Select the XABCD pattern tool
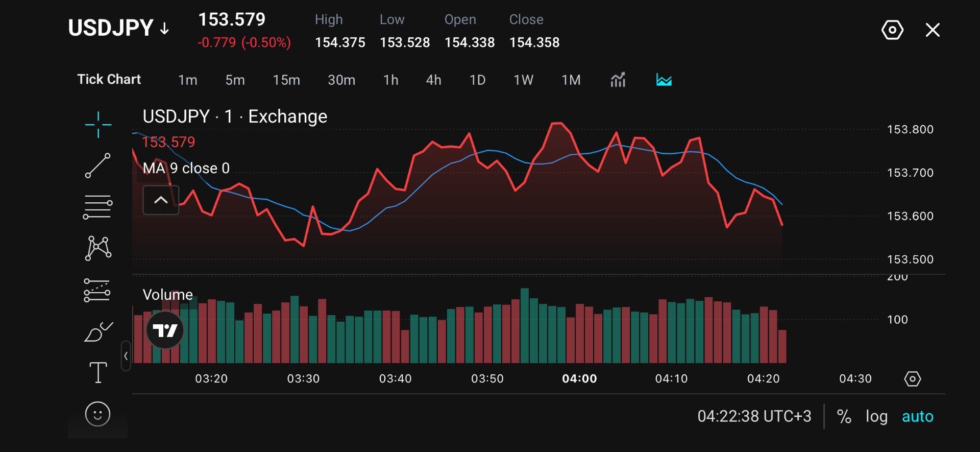 point(98,248)
